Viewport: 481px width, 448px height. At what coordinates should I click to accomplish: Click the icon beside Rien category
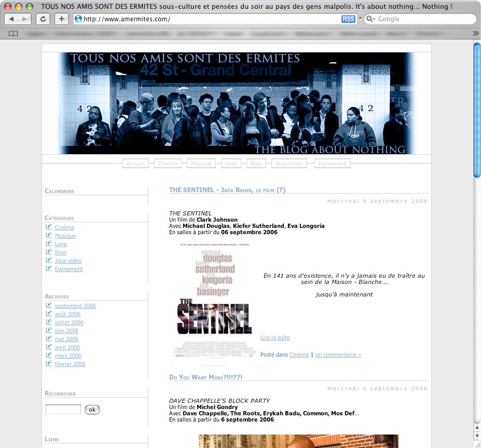pyautogui.click(x=49, y=252)
